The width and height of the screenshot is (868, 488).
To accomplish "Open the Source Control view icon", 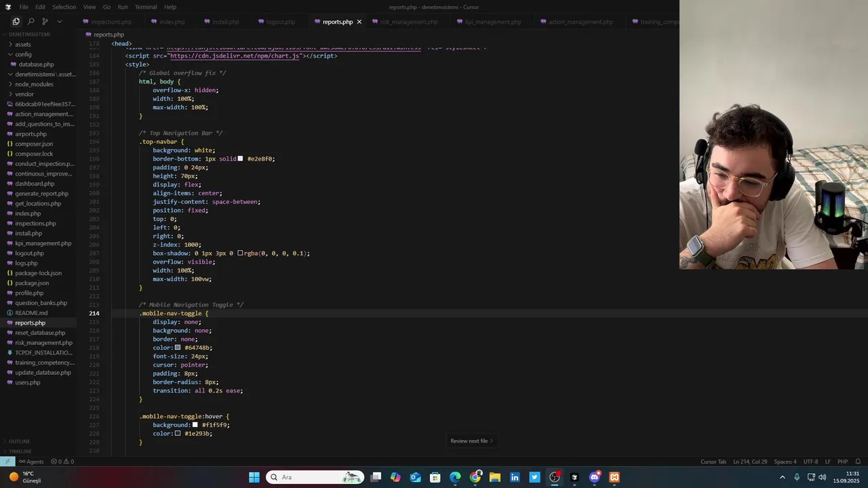I will [x=45, y=22].
